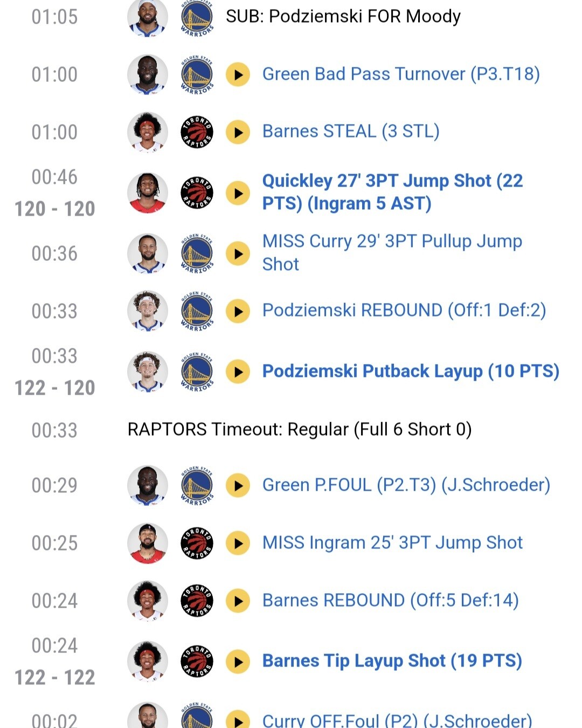Open the Quickley 27' 3PT Jump Shot link
This screenshot has width=582, height=728.
coord(392,192)
